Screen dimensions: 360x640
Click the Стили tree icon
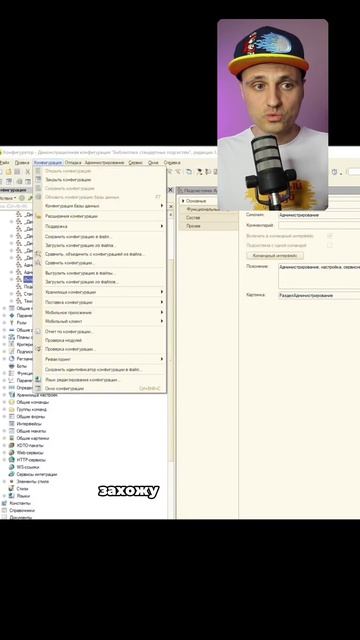[x=12, y=489]
